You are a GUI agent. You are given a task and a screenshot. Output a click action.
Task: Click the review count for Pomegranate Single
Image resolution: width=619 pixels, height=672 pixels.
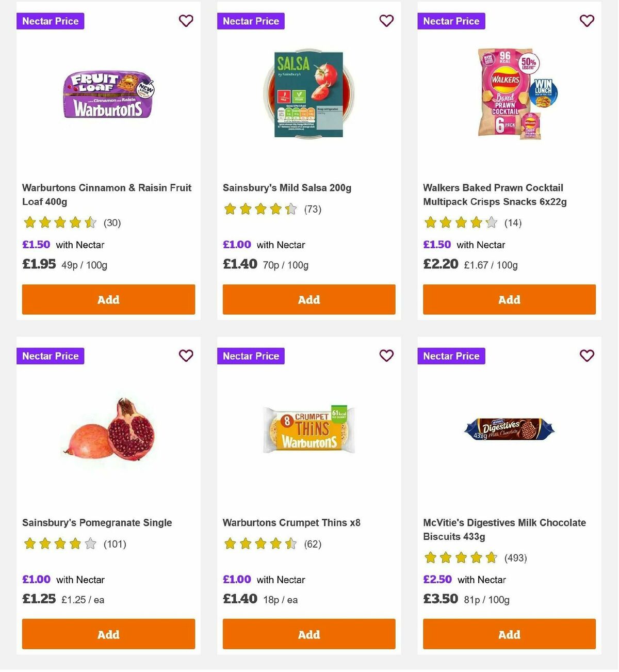coord(115,543)
